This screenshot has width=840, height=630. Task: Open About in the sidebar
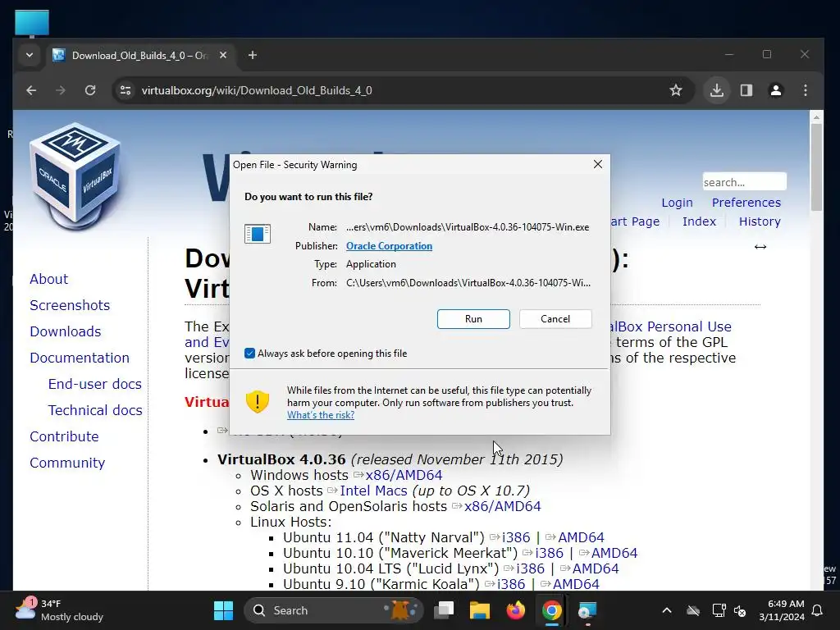48,279
